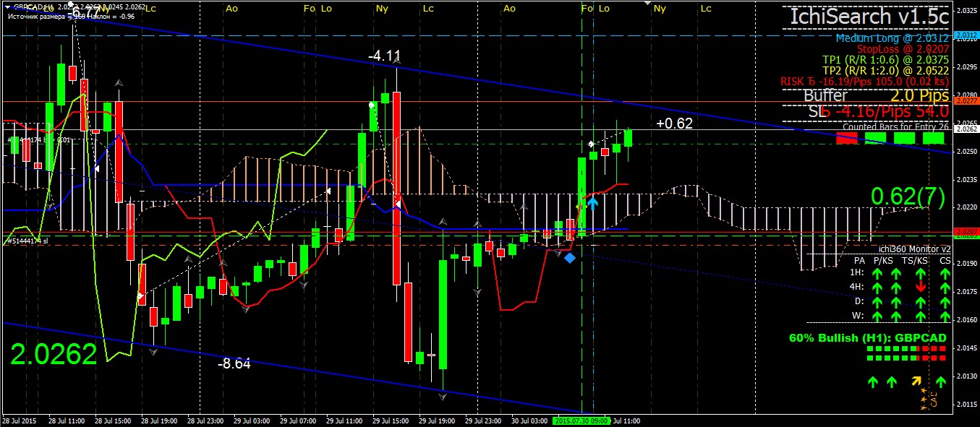The height and width of the screenshot is (427, 980).
Task: Click the Buffer 2.0 Pips label
Action: [x=877, y=95]
